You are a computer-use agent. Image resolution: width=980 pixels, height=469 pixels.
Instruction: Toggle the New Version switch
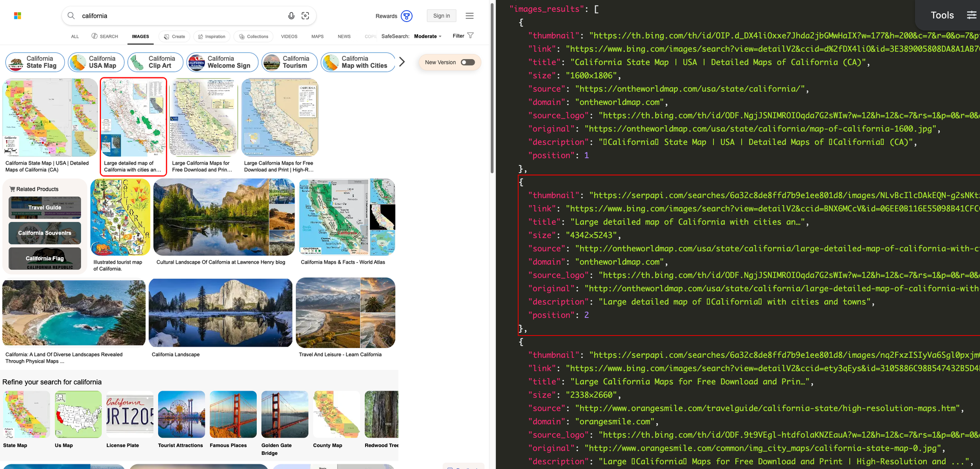(467, 62)
